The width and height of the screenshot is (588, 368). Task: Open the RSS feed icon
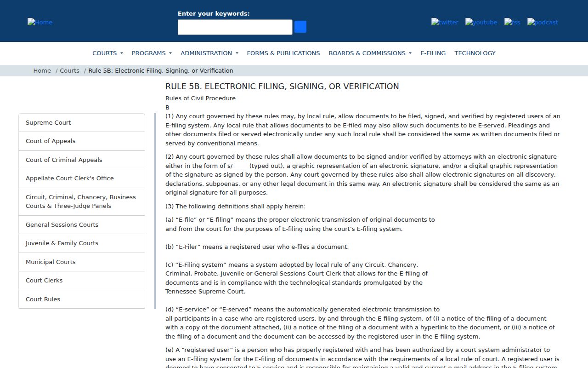point(512,22)
